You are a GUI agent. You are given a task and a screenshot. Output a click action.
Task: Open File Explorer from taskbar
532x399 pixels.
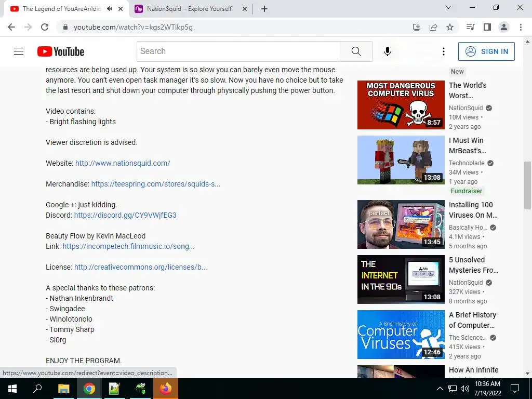63,389
